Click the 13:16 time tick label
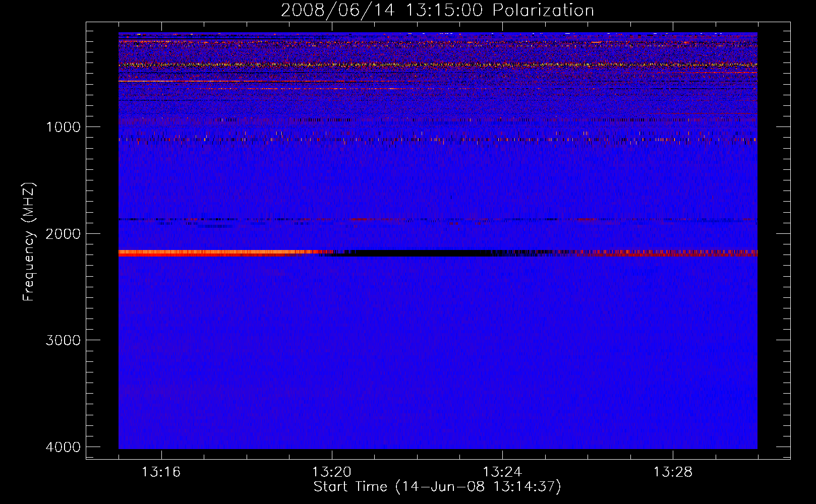This screenshot has width=816, height=504. [x=161, y=472]
